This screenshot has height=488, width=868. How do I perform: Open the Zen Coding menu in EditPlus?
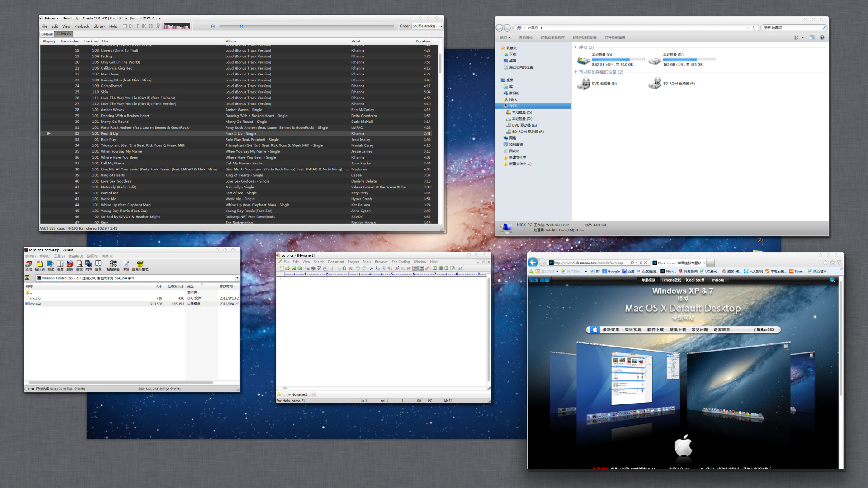coord(401,262)
